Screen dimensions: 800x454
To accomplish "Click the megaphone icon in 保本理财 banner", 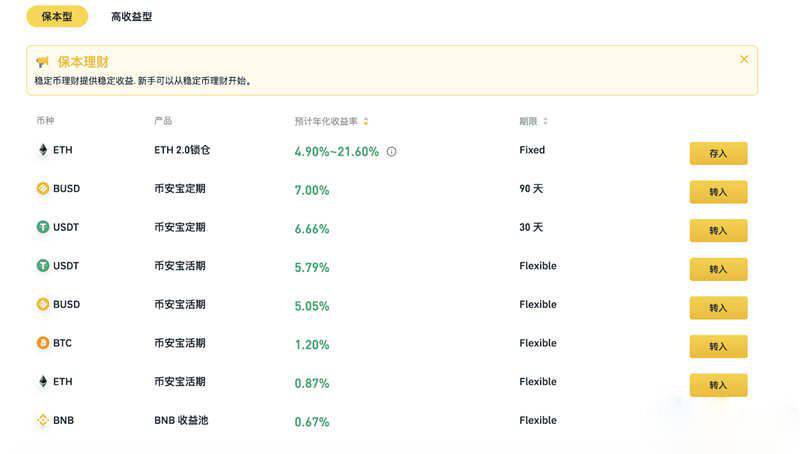I will 42,62.
